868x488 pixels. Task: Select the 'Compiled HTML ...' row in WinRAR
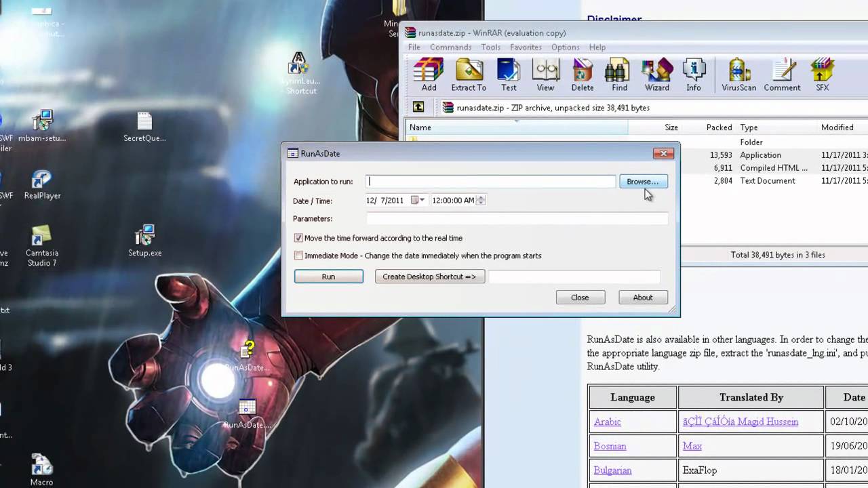point(774,168)
